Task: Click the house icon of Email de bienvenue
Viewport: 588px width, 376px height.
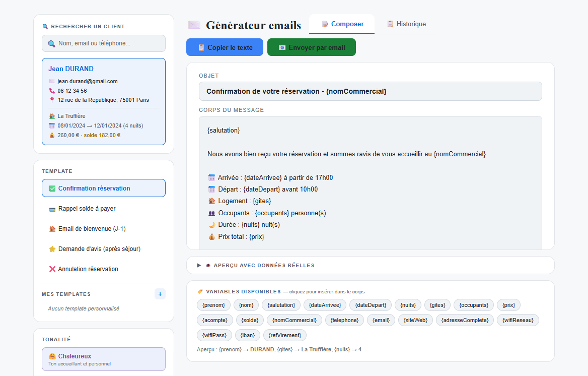Action: click(x=52, y=229)
